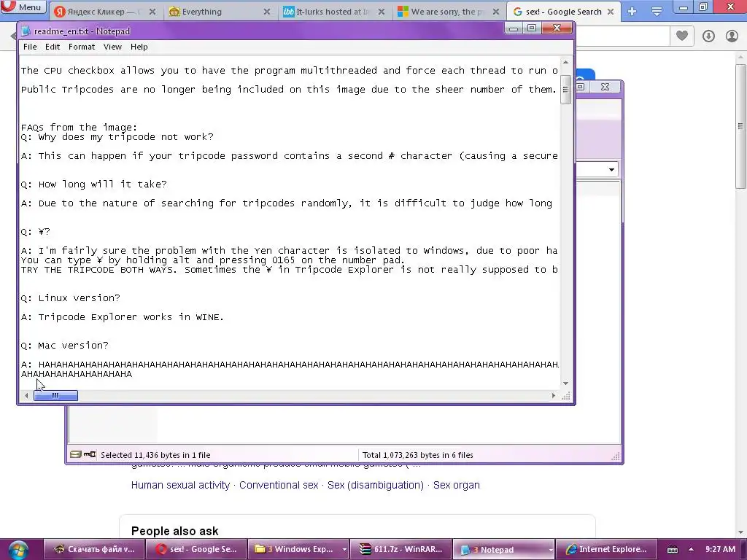The image size is (747, 560).
Task: Switch to Скачать файл taskbar button
Action: (94, 549)
